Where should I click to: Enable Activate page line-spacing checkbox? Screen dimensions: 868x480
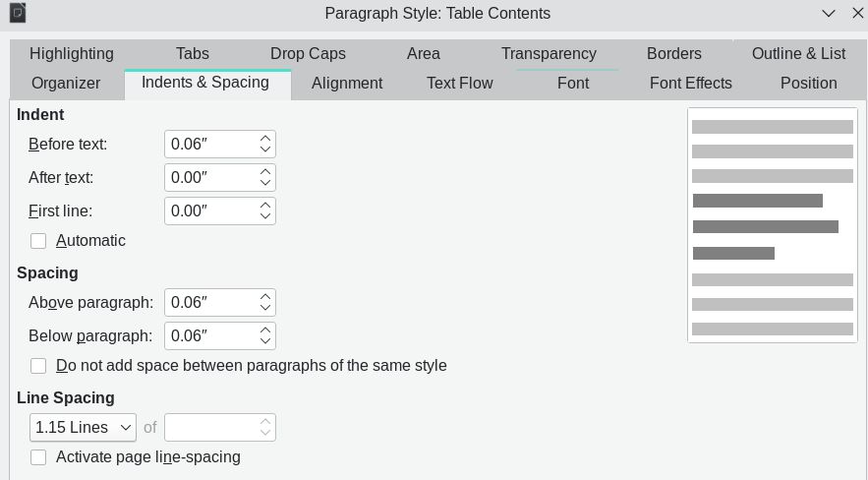38,457
